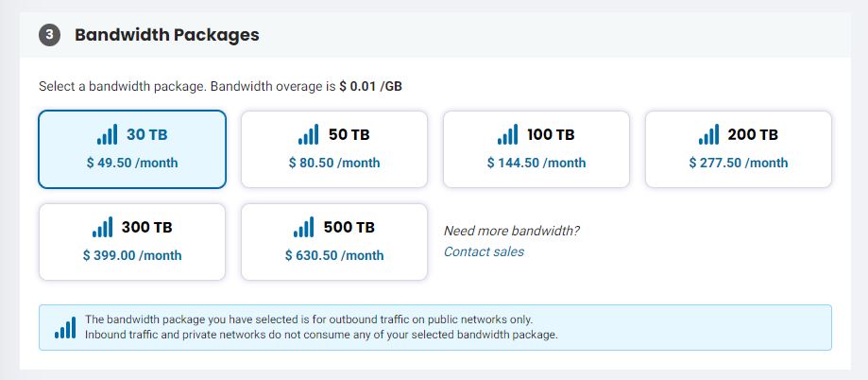Click the Bandwidth Packages section heading
868x380 pixels.
point(167,35)
